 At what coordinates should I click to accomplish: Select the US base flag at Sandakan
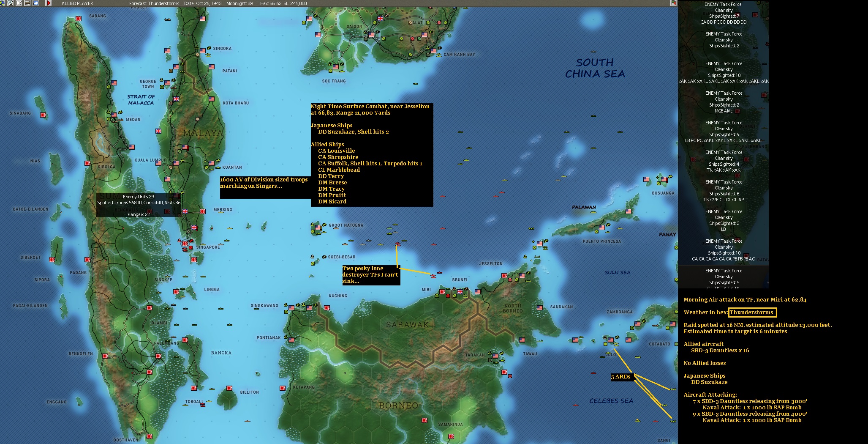click(x=540, y=308)
